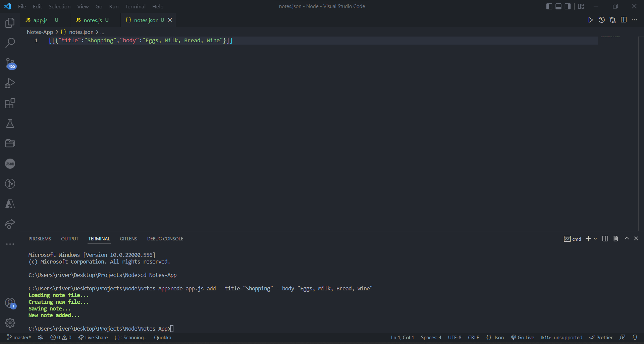The image size is (644, 344).
Task: Open the Customize Layout control
Action: click(581, 6)
